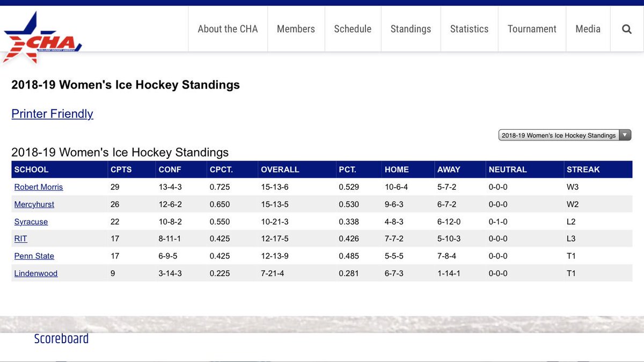Image resolution: width=644 pixels, height=362 pixels.
Task: Expand the 2018-19 standings season dropdown
Action: 565,135
